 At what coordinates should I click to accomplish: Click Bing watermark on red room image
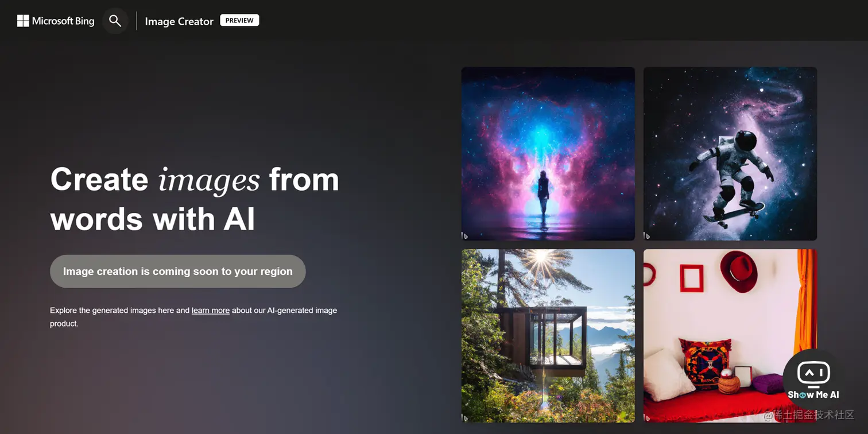pos(647,417)
